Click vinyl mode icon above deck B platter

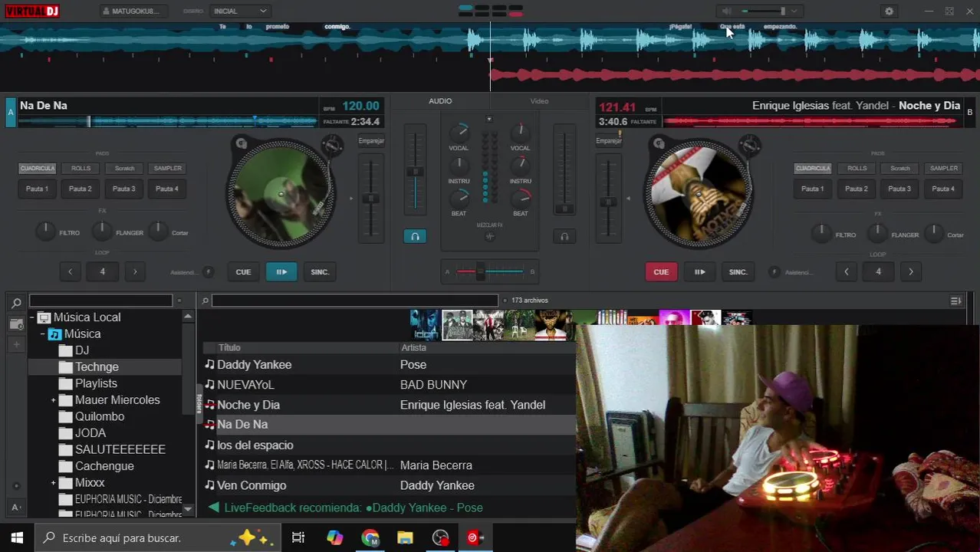pos(658,143)
